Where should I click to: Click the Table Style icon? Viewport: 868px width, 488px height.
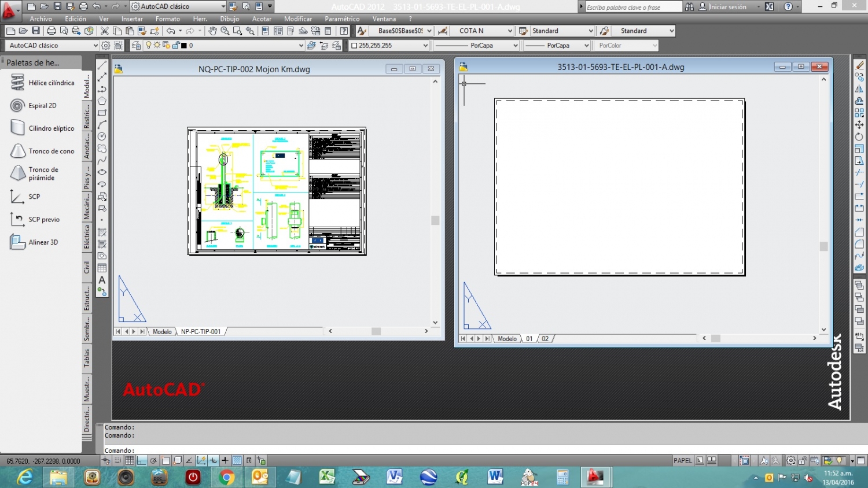pos(523,31)
